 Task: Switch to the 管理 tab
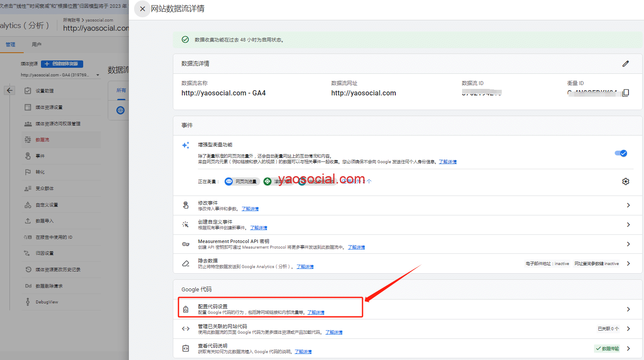point(10,44)
